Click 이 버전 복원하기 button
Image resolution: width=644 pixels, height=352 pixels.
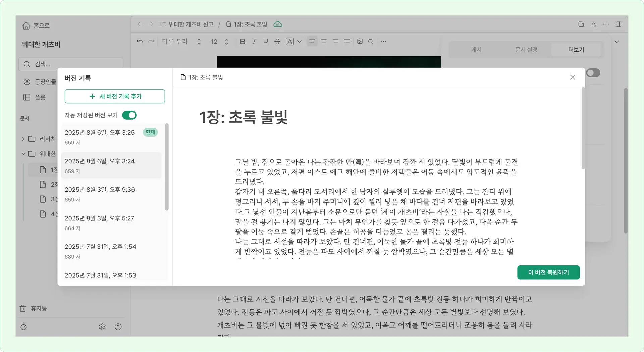point(548,272)
